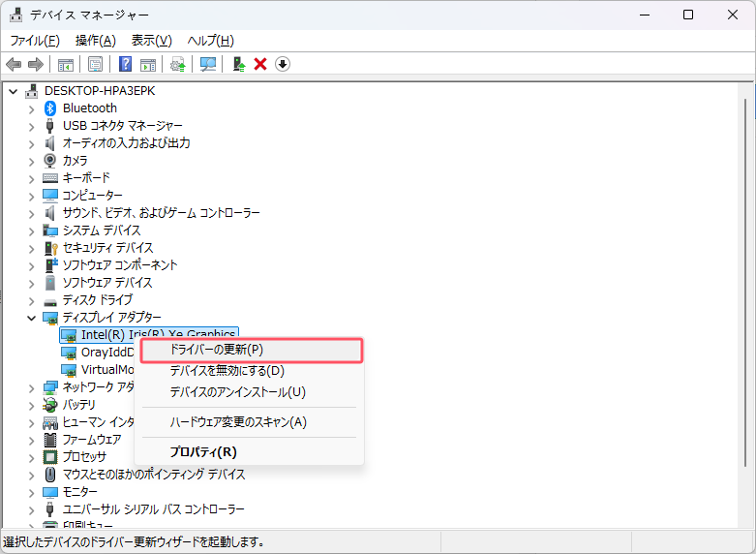Expand サウンド、ビデオ、およびゲーム コントローラー node

pyautogui.click(x=31, y=214)
